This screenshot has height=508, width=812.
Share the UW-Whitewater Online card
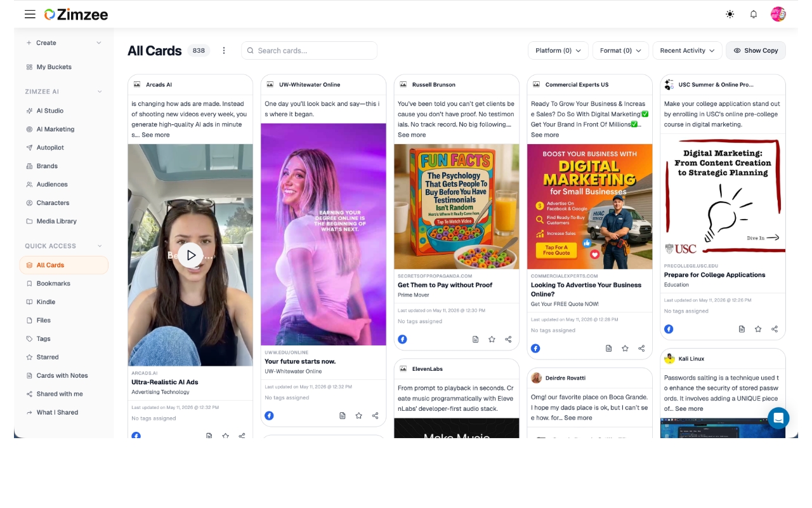[376, 415]
